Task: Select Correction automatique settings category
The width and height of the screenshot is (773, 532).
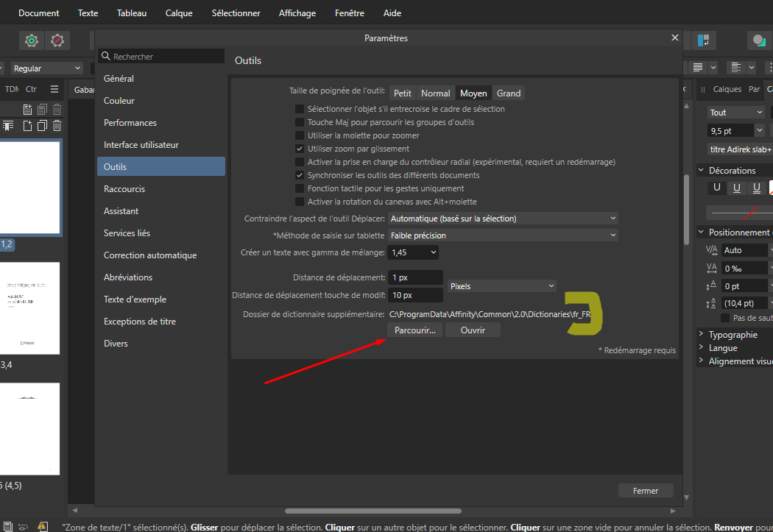Action: pyautogui.click(x=160, y=255)
